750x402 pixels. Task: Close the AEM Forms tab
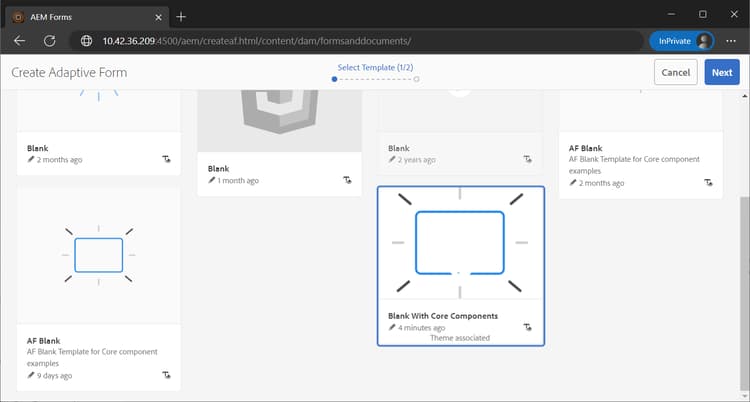[158, 17]
